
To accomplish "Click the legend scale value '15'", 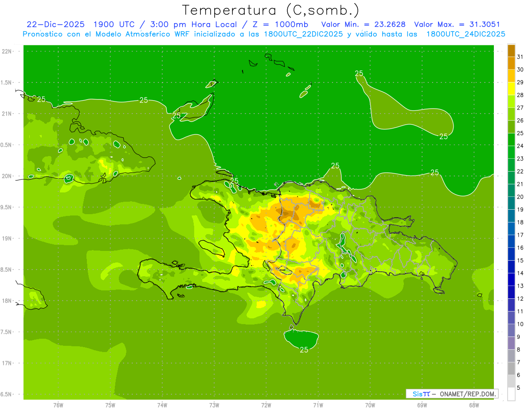I will coord(520,260).
